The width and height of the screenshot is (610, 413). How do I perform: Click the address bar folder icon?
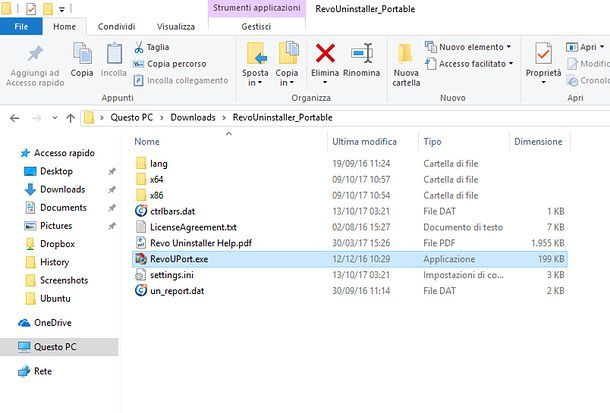pyautogui.click(x=89, y=118)
